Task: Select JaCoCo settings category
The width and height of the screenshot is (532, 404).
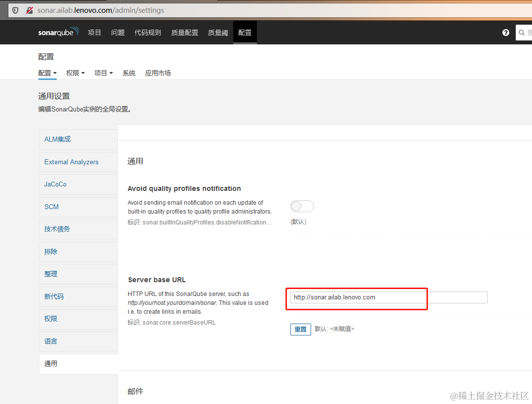Action: click(x=78, y=184)
